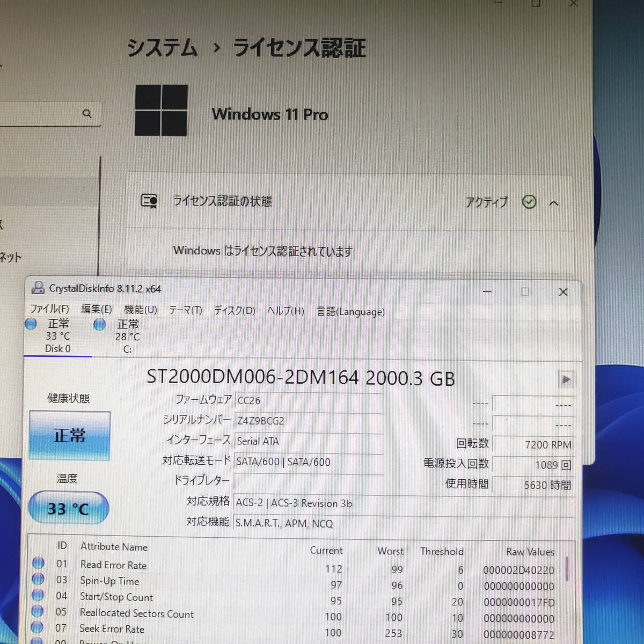Select the C: drive status tab

click(x=127, y=336)
